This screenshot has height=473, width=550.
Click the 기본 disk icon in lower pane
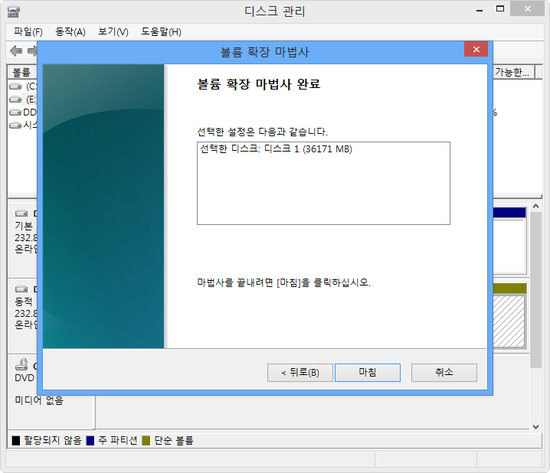coord(21,213)
